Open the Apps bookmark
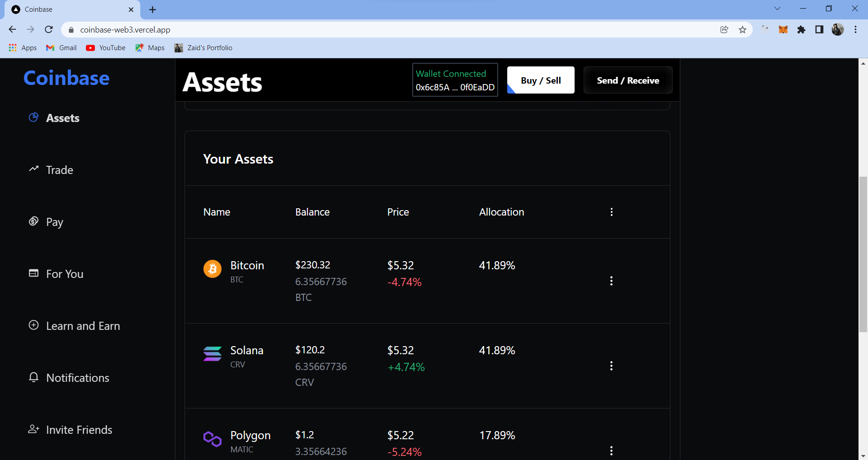The image size is (868, 460). (23, 48)
